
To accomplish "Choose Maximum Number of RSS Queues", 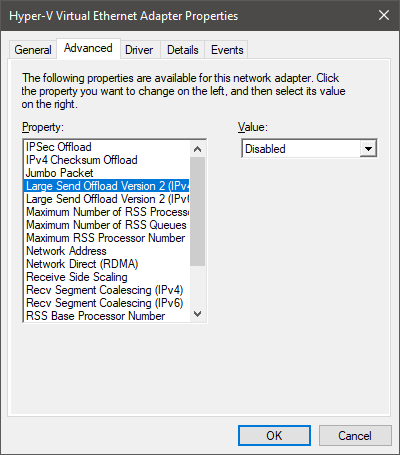I will pyautogui.click(x=107, y=225).
